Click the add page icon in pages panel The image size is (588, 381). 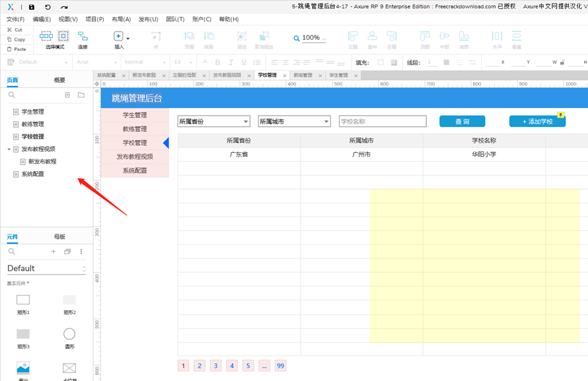pos(67,94)
